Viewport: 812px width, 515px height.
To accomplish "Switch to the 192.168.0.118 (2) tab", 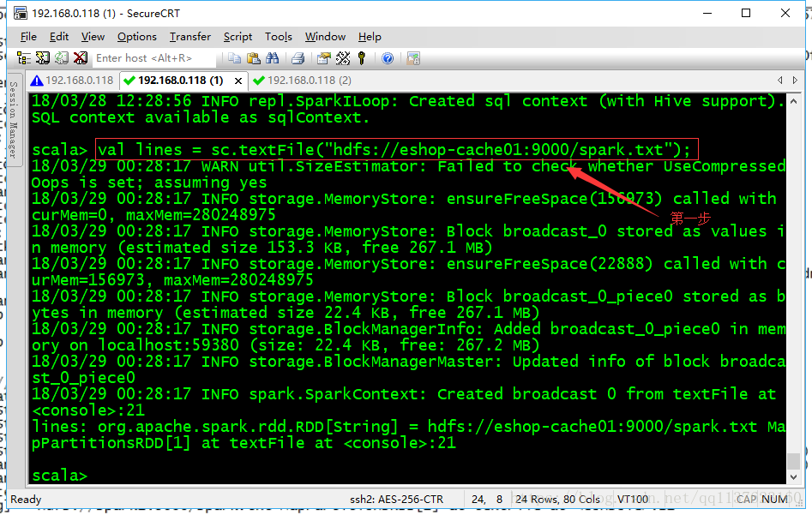I will click(303, 81).
